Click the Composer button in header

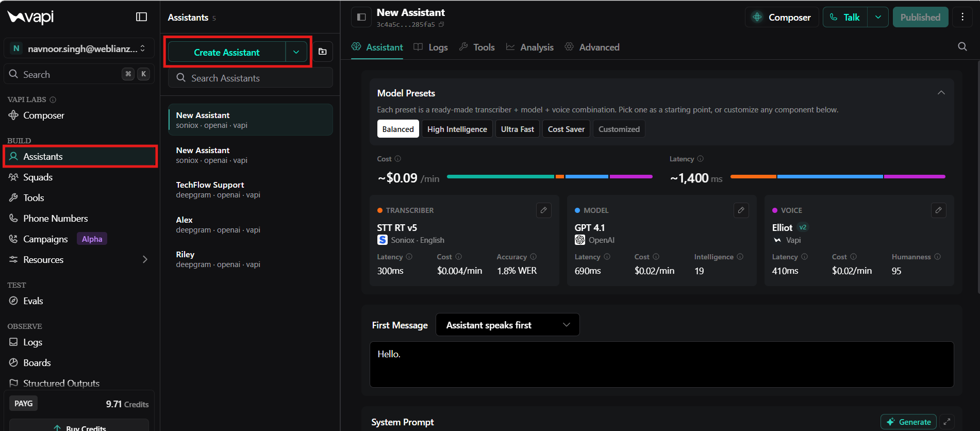782,17
